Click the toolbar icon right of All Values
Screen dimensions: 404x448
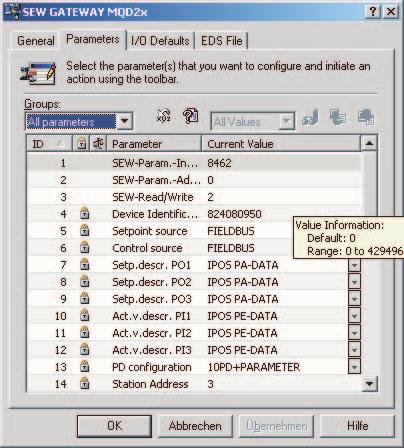click(x=311, y=117)
